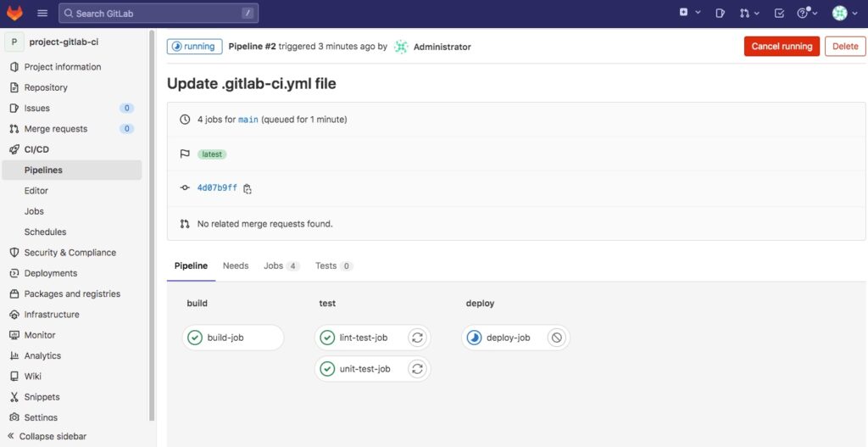Open the project-gitlab-ci project link
This screenshot has height=447, width=868.
coord(64,42)
